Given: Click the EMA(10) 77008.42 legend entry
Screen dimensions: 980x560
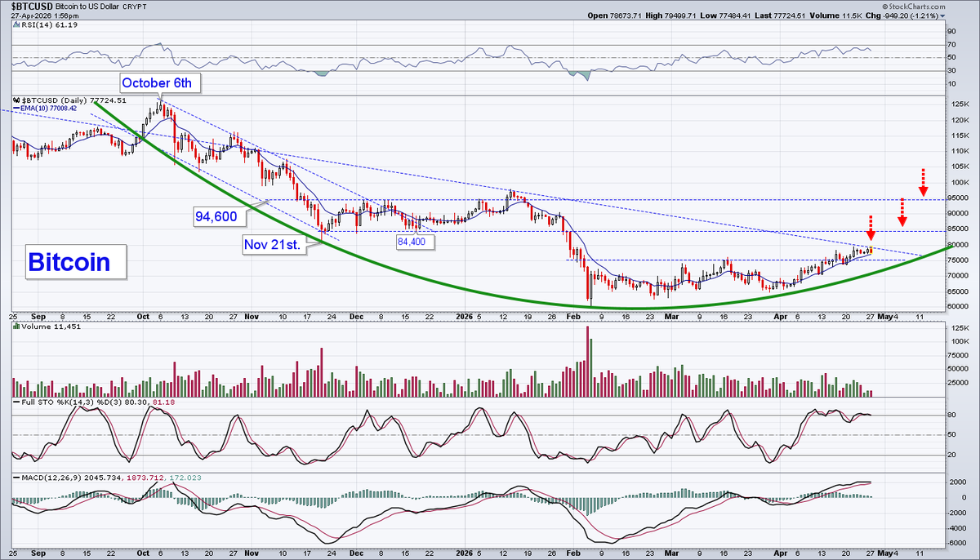Looking at the screenshot, I should [x=50, y=108].
